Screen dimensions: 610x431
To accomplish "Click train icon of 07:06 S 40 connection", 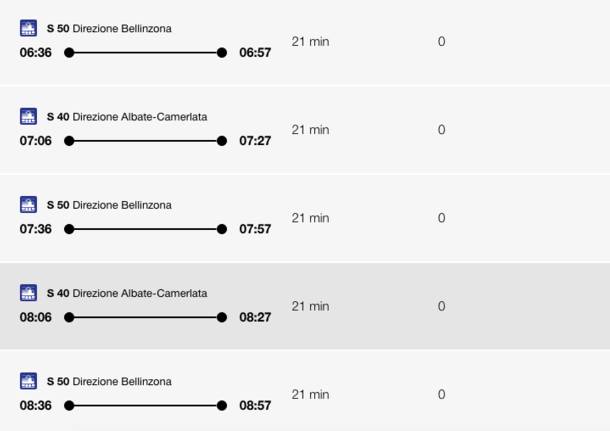I will point(28,116).
